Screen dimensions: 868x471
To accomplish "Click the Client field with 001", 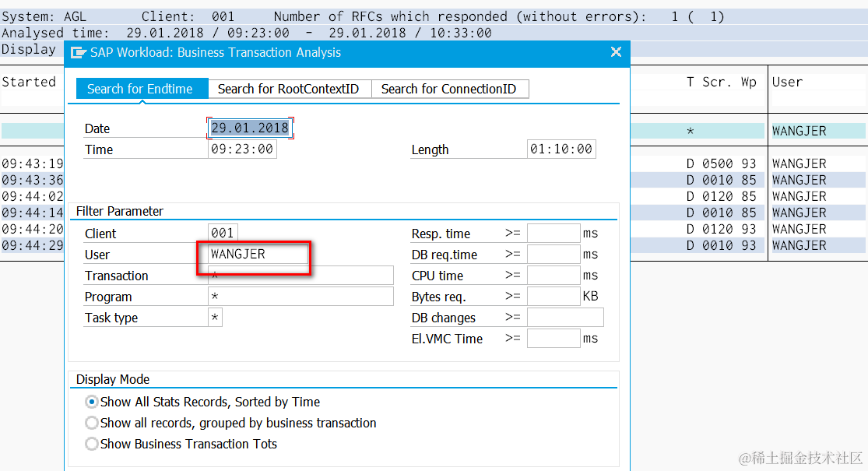I will tap(223, 233).
